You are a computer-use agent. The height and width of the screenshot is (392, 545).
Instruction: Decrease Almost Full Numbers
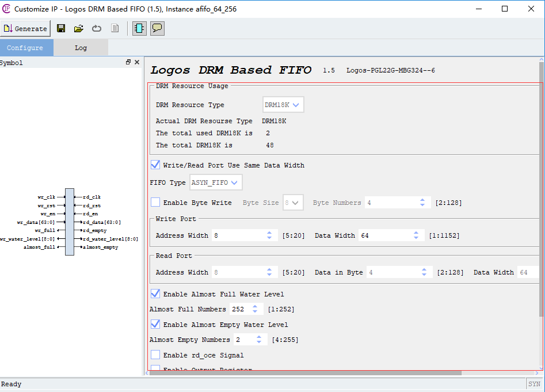click(x=255, y=312)
